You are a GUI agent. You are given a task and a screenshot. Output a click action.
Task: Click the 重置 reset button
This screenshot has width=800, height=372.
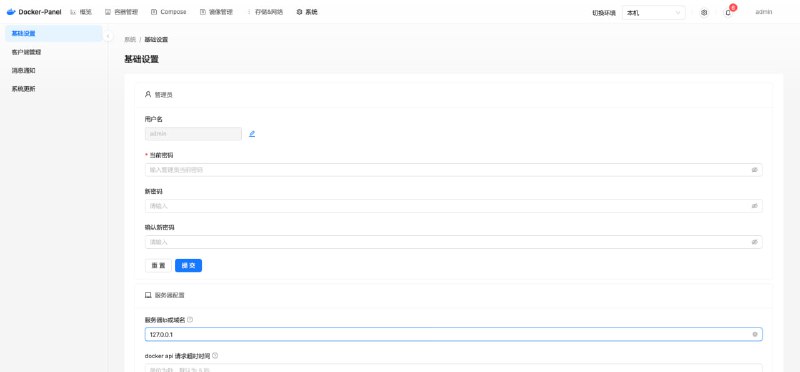click(158, 265)
